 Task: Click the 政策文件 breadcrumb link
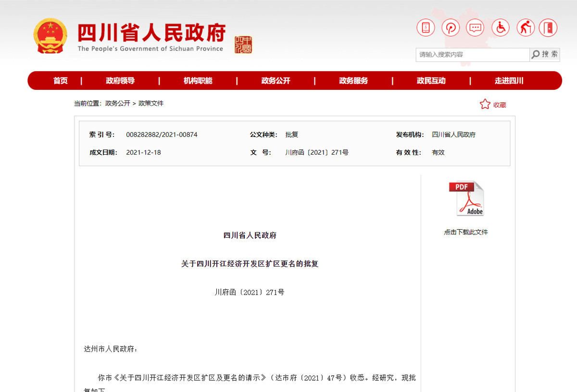point(151,103)
